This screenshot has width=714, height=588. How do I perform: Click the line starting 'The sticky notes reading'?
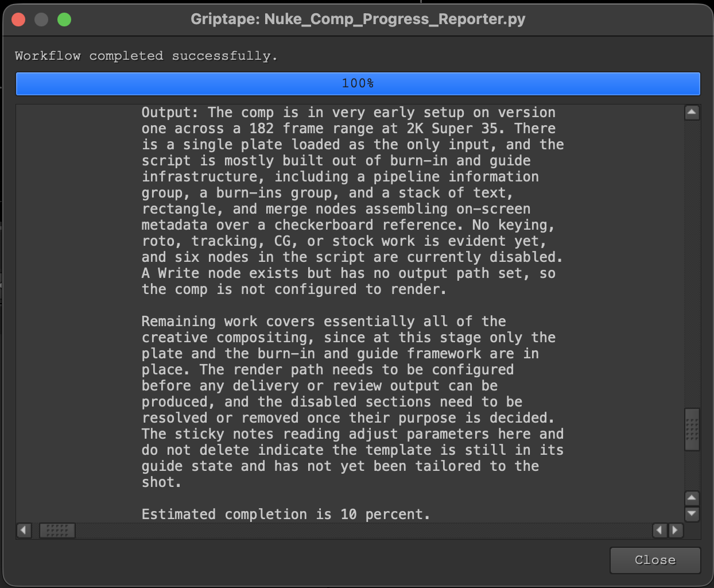[x=352, y=434]
